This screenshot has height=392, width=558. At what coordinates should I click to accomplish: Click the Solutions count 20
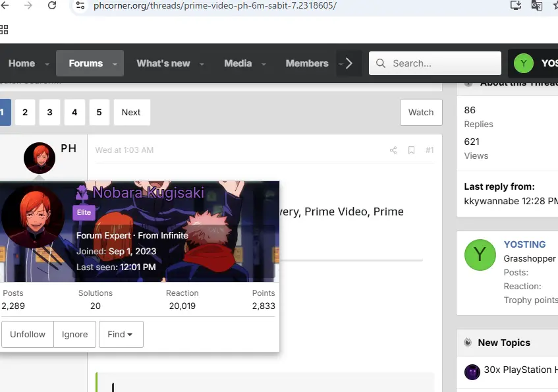click(96, 306)
